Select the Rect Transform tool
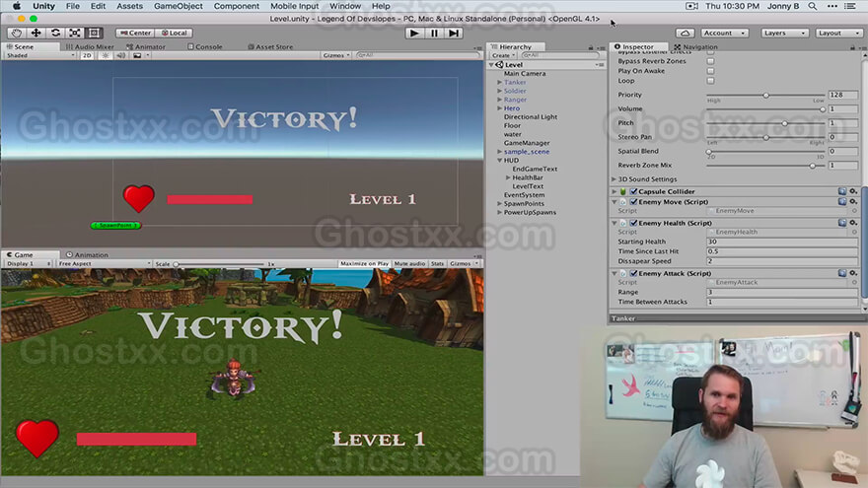 (94, 34)
